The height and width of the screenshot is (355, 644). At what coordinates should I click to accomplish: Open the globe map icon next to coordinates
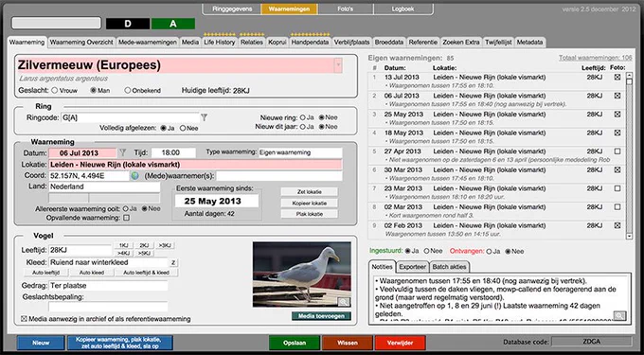coord(134,176)
